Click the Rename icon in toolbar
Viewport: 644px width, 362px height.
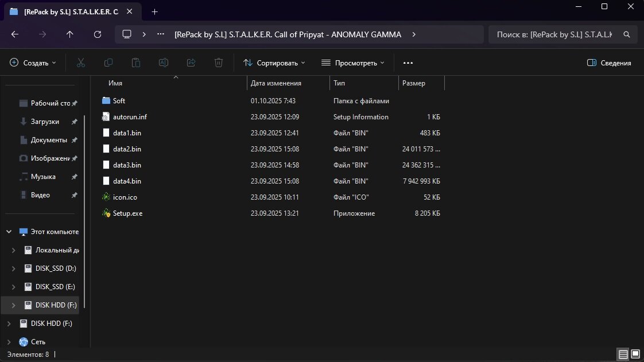point(164,63)
